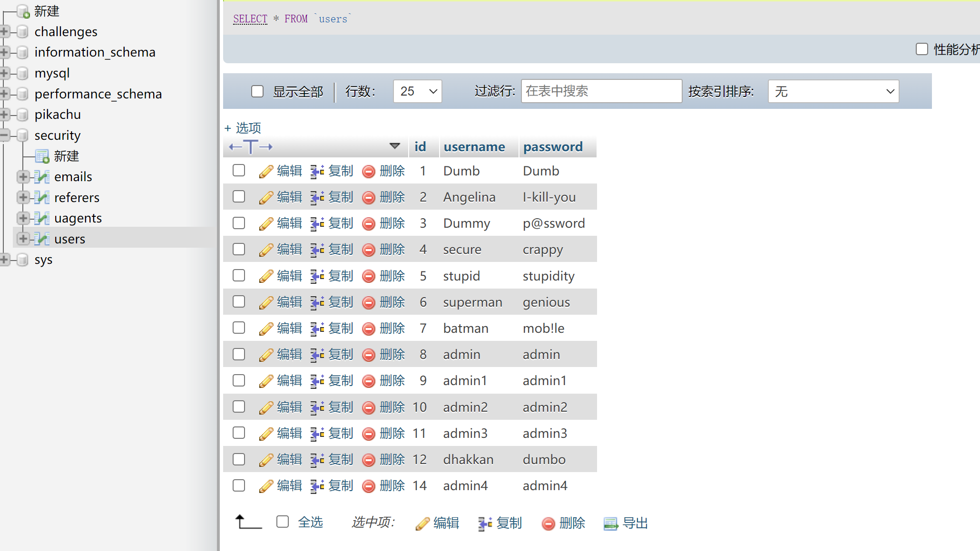Viewport: 980px width, 551px height.
Task: Click the new table icon under security
Action: pyautogui.click(x=42, y=156)
